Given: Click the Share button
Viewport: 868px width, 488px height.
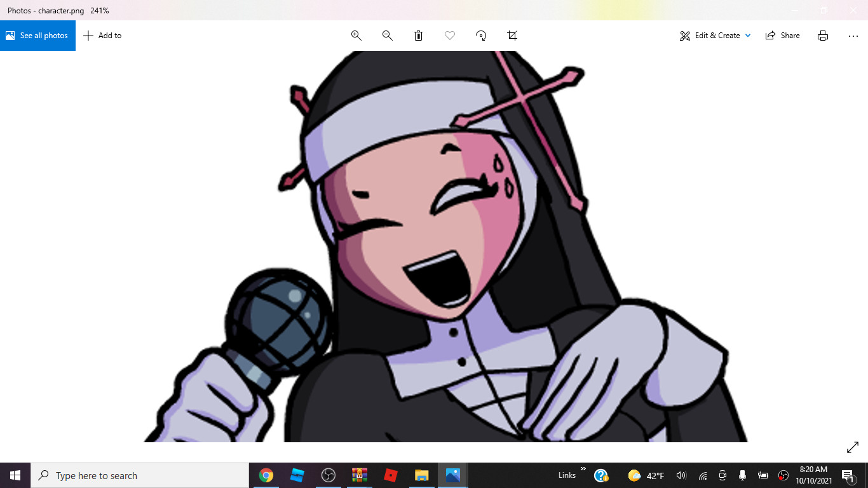Looking at the screenshot, I should [x=783, y=36].
